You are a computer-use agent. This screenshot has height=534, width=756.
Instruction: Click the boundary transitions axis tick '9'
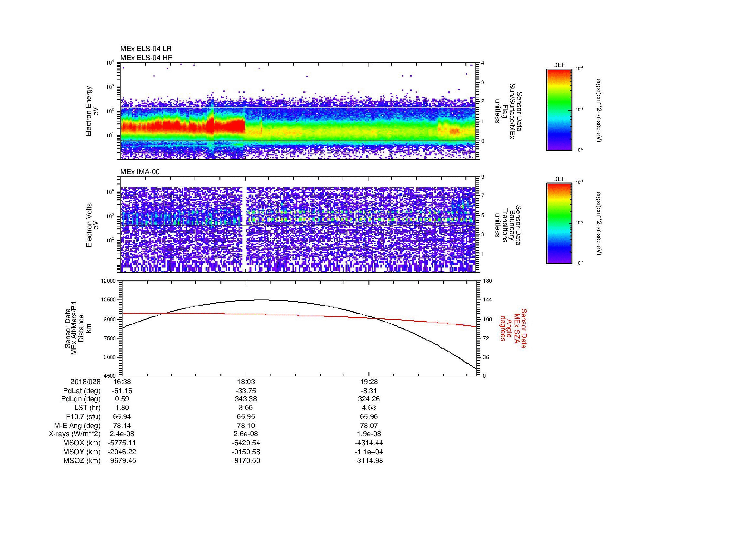pos(483,177)
